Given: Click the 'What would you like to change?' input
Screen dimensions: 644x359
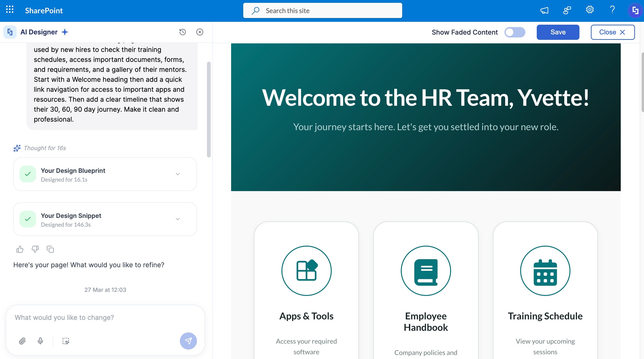Looking at the screenshot, I should (105, 317).
